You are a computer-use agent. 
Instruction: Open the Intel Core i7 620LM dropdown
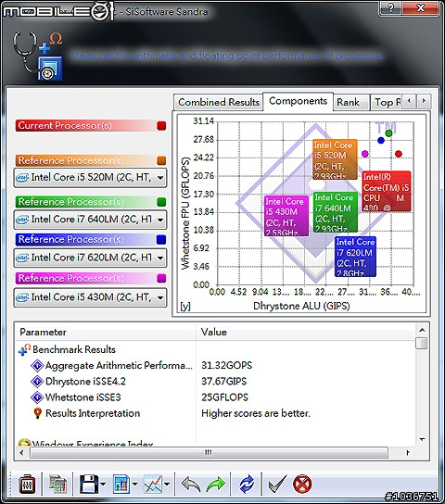click(x=90, y=258)
